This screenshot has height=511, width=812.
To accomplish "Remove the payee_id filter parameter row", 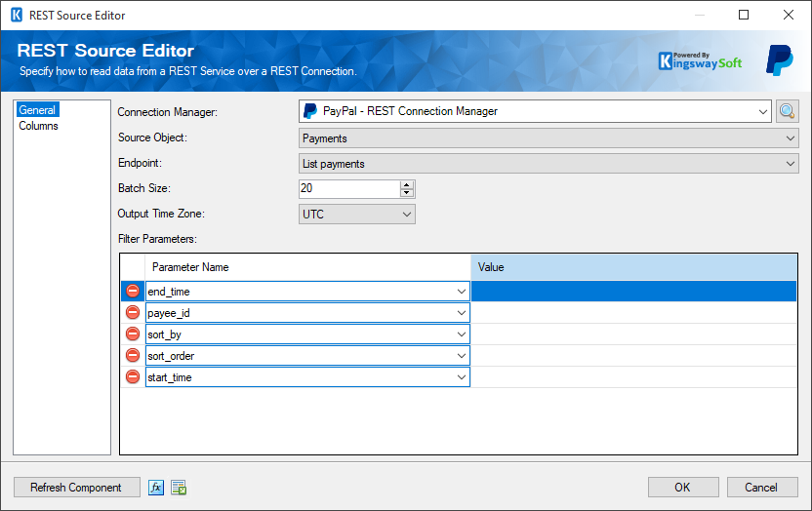I will [133, 312].
